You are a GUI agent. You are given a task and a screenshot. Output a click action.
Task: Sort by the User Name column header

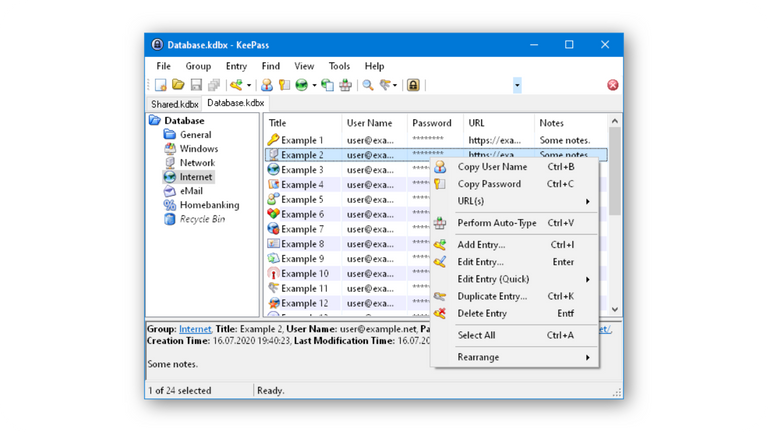(x=374, y=123)
